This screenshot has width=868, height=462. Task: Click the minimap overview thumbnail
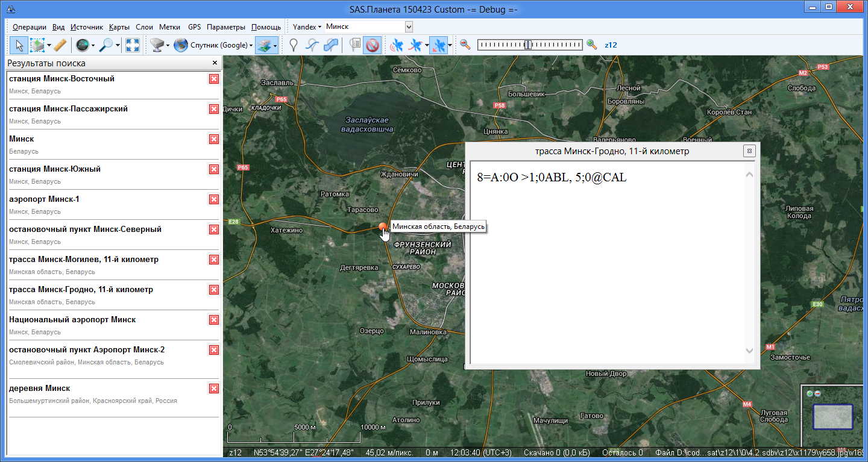tap(832, 416)
